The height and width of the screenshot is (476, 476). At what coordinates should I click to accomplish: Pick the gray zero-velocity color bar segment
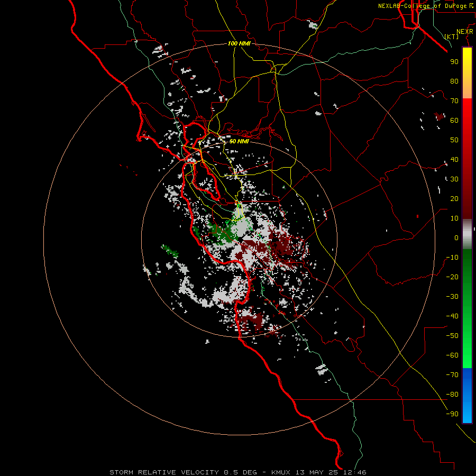tap(467, 234)
